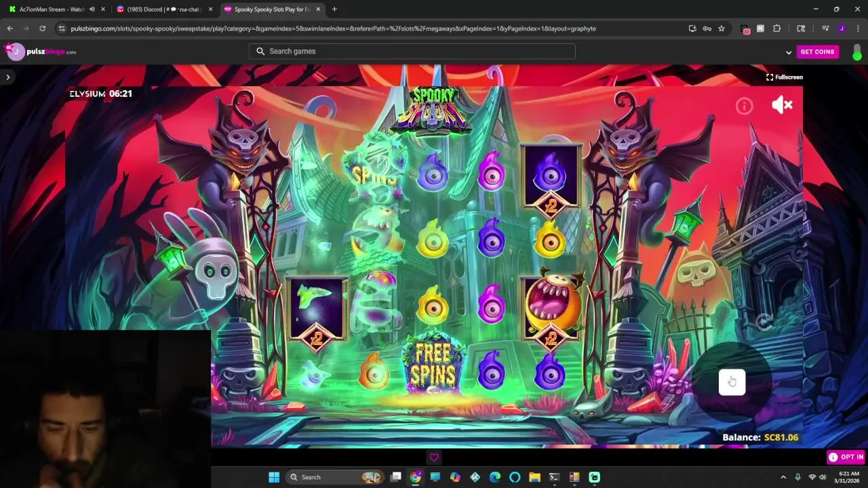
Task: Click the microphone icon in the system tray
Action: point(797,477)
